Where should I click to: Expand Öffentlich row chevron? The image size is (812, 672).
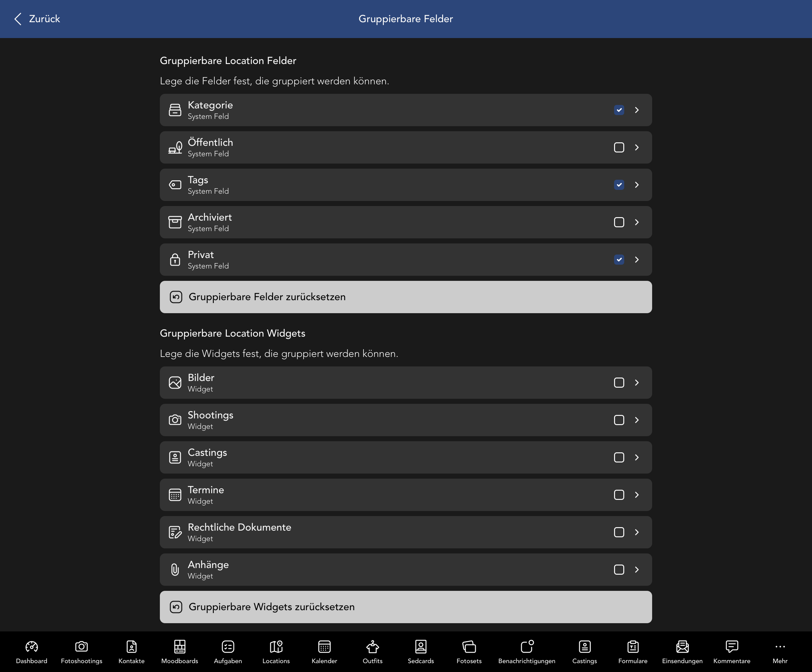pos(637,148)
